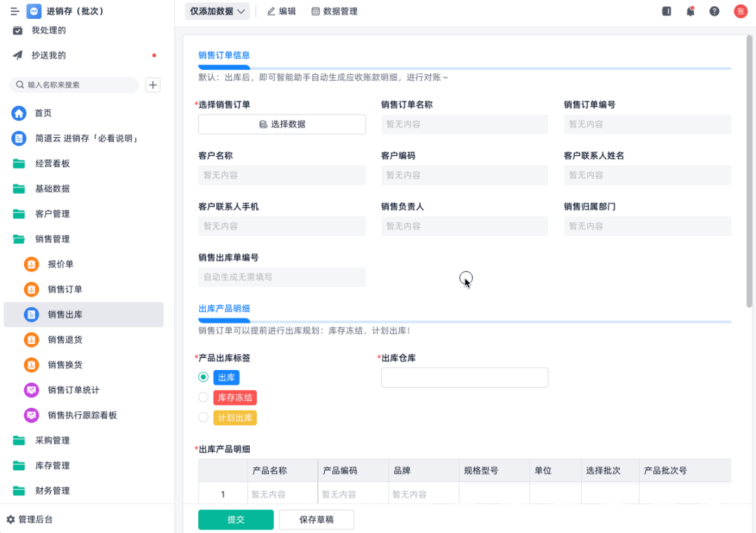Open the 数据管理 tab
Image resolution: width=756 pixels, height=533 pixels.
[335, 11]
